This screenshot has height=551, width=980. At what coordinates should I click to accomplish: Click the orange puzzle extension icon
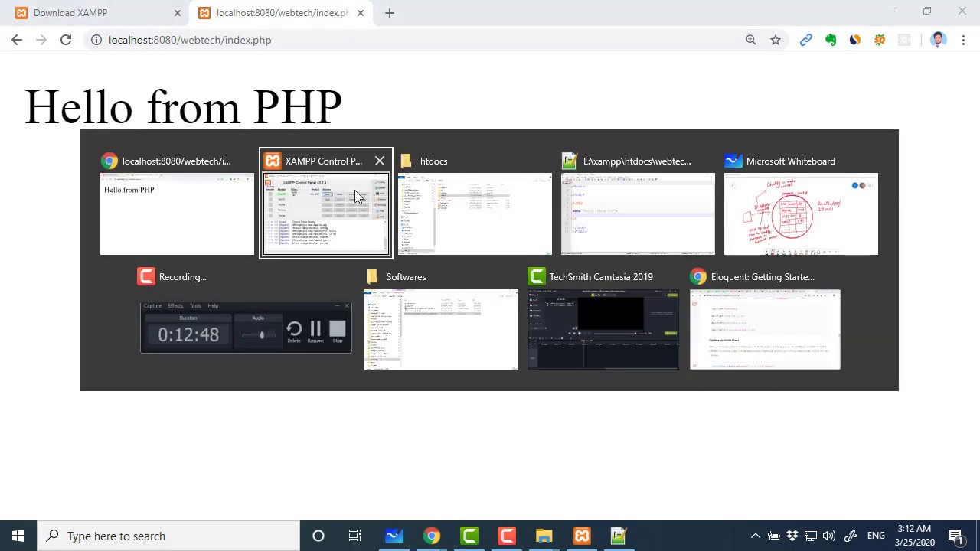[880, 40]
